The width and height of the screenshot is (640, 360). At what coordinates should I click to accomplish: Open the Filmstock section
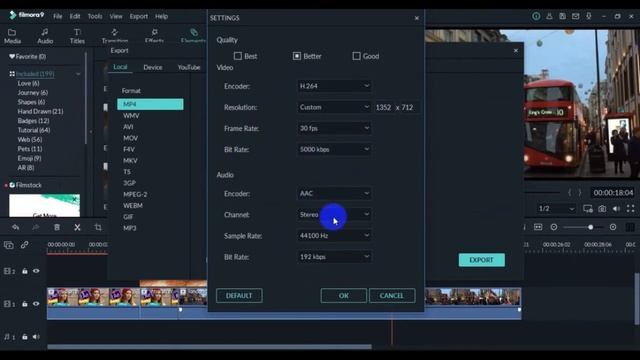tap(28, 185)
